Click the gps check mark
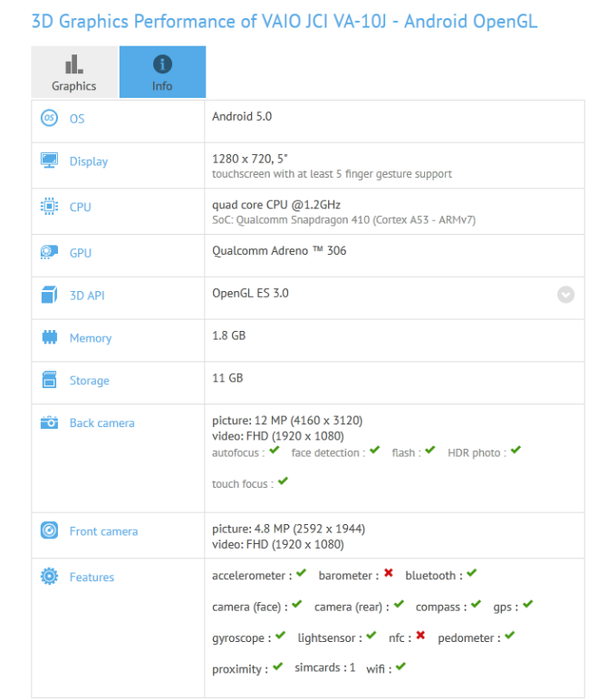Viewport: 598px width, 700px height. click(528, 604)
